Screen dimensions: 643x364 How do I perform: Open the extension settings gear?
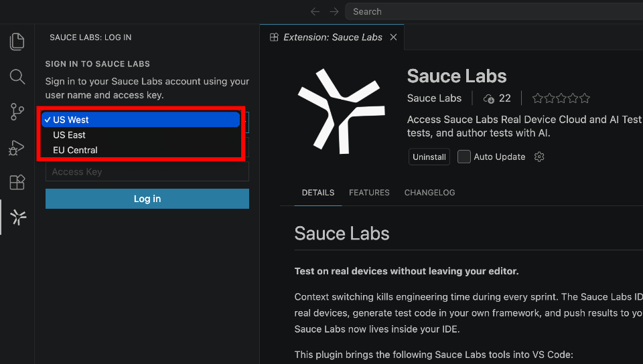539,157
